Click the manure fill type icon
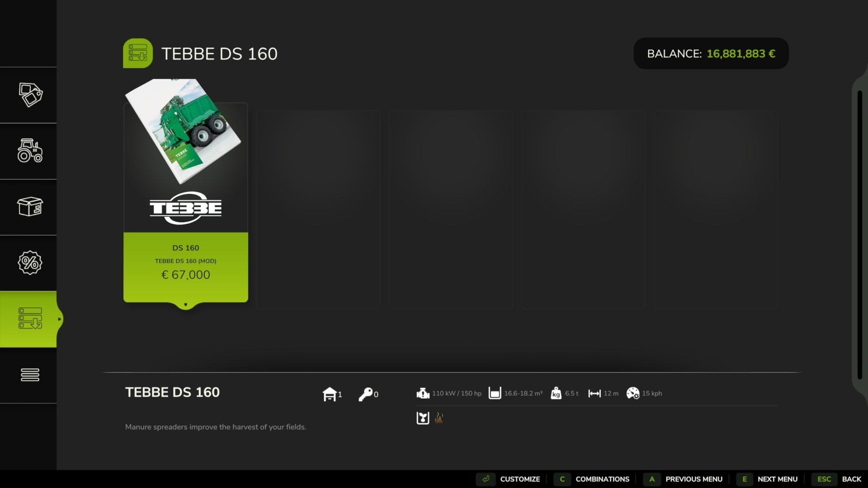 (439, 418)
